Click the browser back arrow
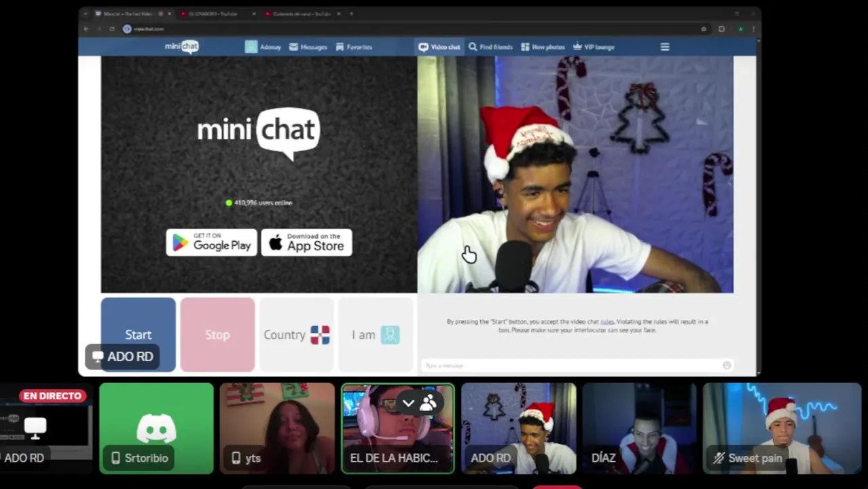Viewport: 868px width, 489px height. [86, 29]
